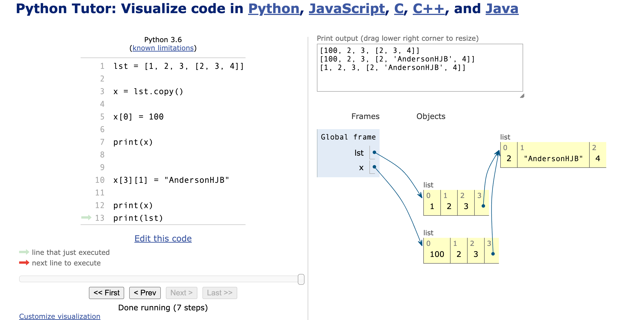644x320 pixels.
Task: Jump to the first step with << First
Action: (x=106, y=293)
